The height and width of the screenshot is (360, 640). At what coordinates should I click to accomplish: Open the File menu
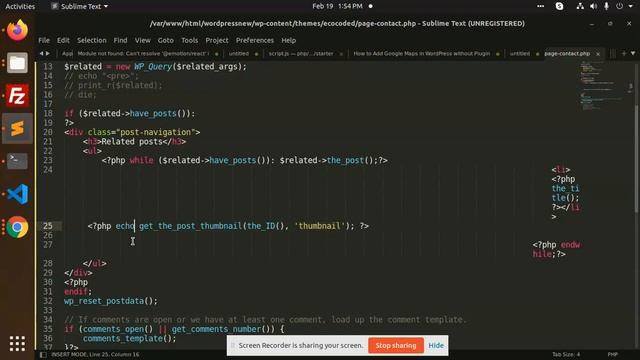(44, 40)
